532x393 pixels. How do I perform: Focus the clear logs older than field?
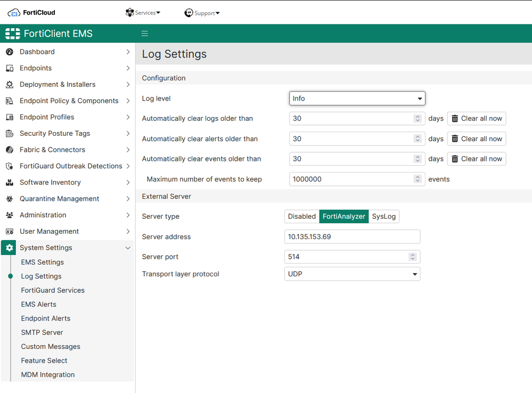tap(357, 118)
